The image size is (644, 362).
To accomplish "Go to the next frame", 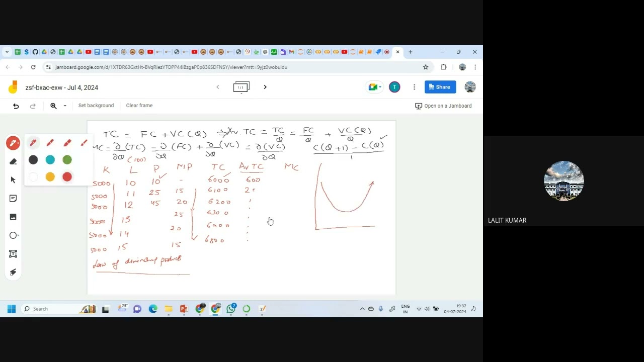I will pyautogui.click(x=265, y=87).
